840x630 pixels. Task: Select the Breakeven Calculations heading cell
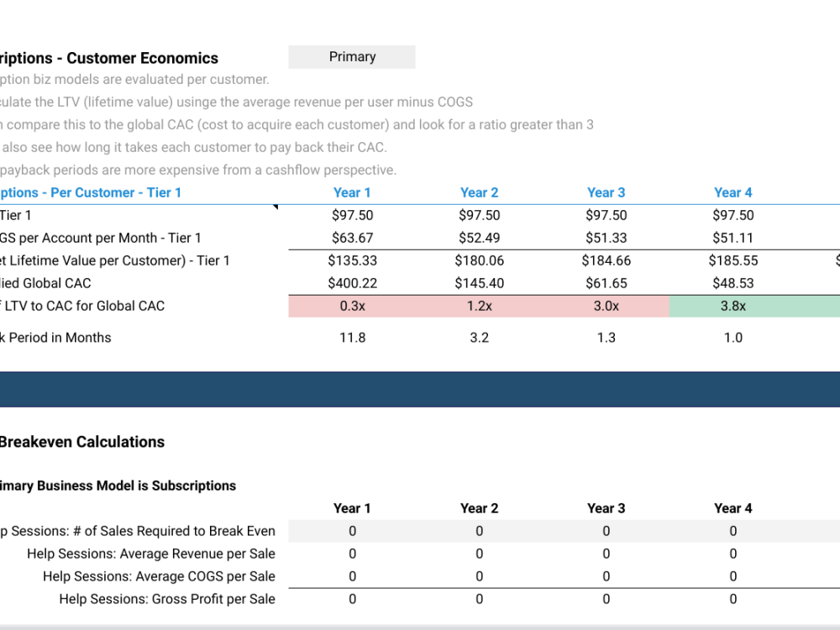click(81, 441)
